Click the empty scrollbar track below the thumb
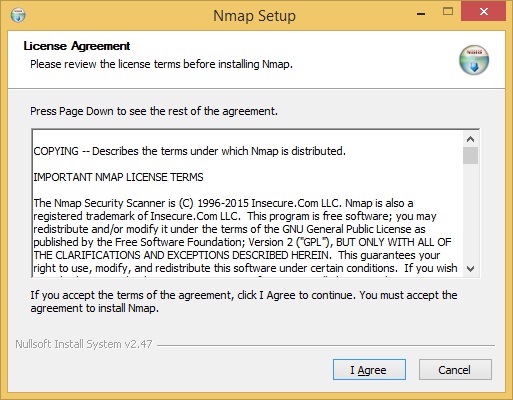513x400 pixels. [x=470, y=212]
